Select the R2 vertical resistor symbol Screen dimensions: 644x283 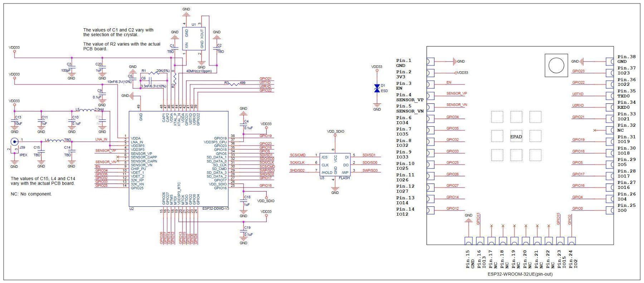174,79
